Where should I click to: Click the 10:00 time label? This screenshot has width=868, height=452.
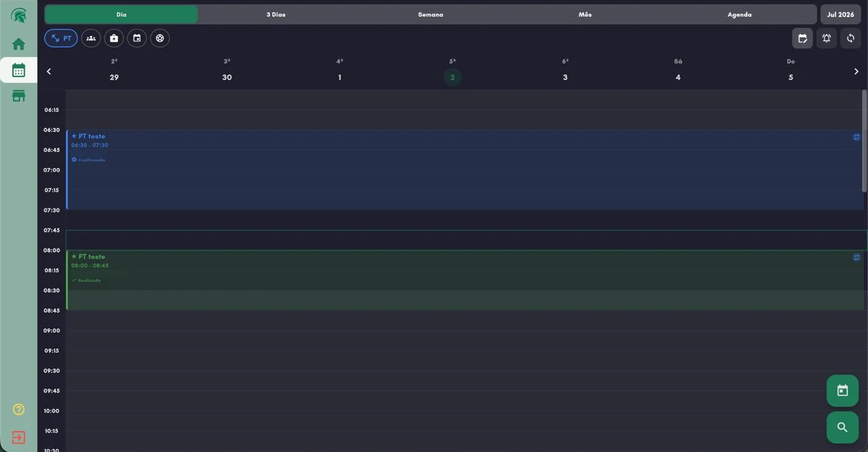coord(52,411)
